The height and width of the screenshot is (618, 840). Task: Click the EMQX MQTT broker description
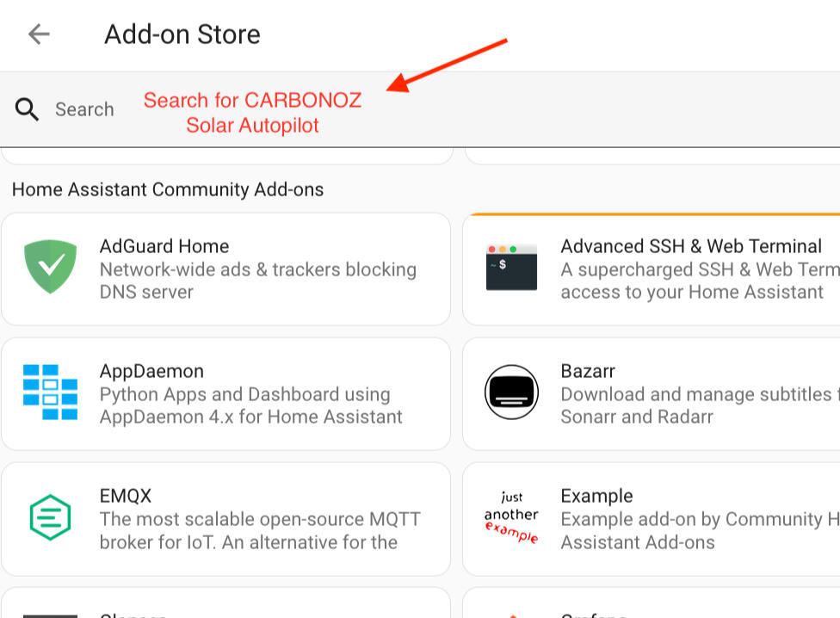(260, 530)
